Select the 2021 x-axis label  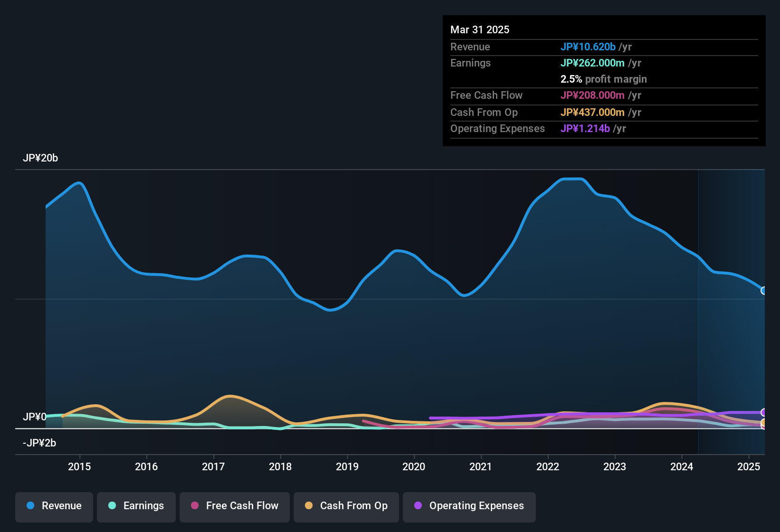tap(481, 466)
